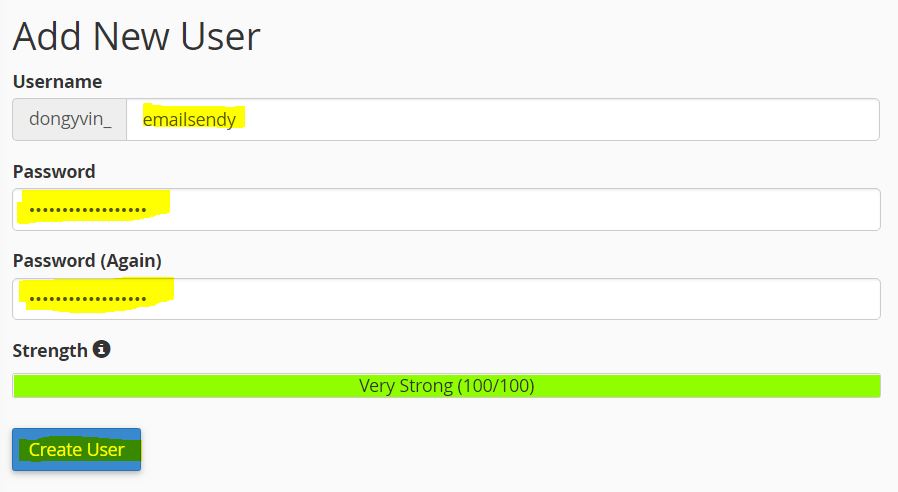Click the Strength info icon

pos(101,350)
